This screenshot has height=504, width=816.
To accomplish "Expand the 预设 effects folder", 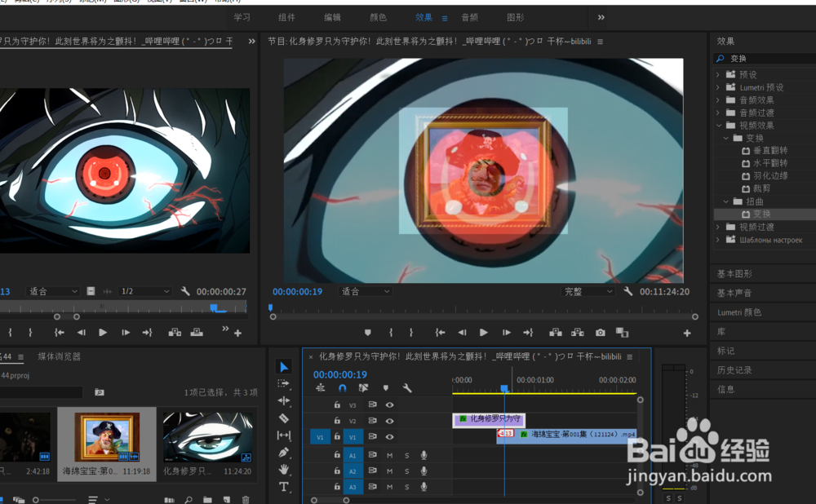I will (717, 74).
